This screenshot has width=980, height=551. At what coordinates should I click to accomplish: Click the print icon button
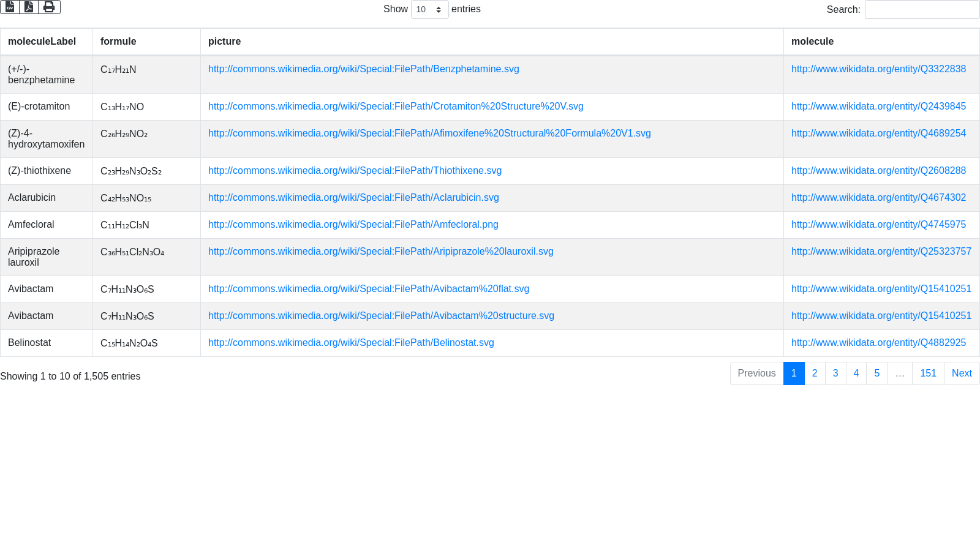49,7
